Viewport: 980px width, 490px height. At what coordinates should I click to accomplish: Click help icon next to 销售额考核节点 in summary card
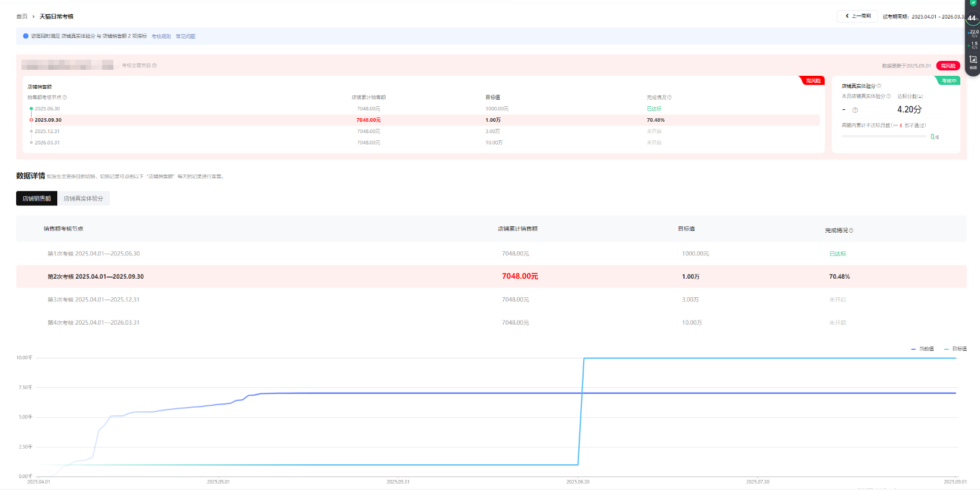(x=65, y=97)
